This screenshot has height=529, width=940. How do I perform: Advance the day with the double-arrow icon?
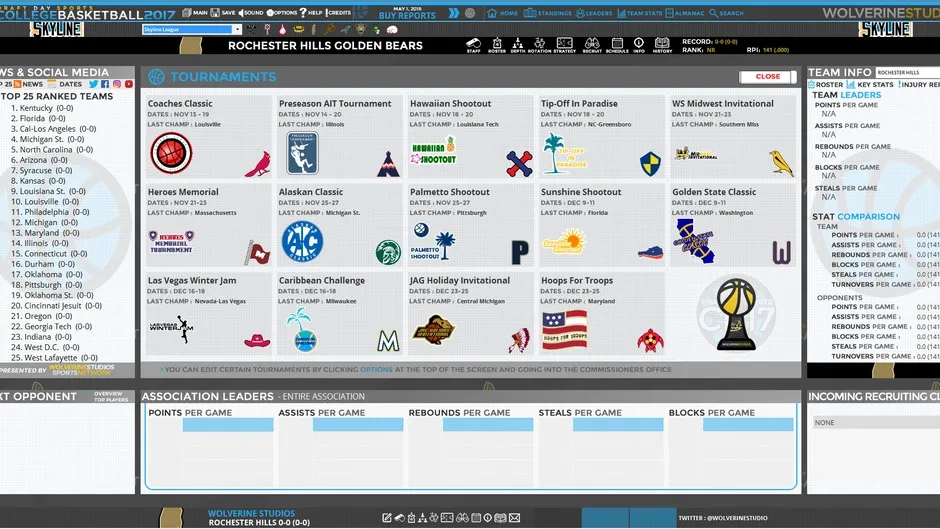point(454,13)
